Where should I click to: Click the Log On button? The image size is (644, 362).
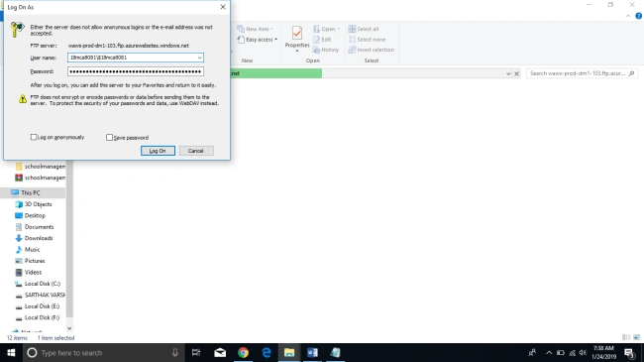click(158, 151)
